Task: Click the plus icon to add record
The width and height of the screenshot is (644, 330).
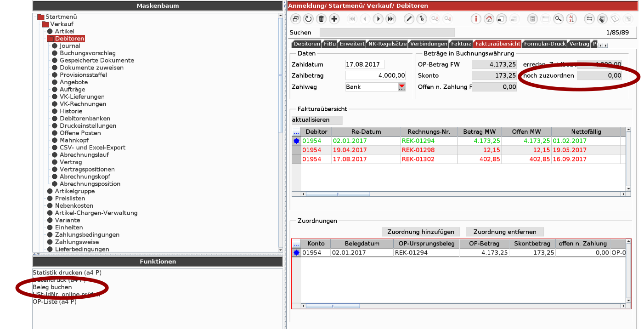Action: coord(334,19)
